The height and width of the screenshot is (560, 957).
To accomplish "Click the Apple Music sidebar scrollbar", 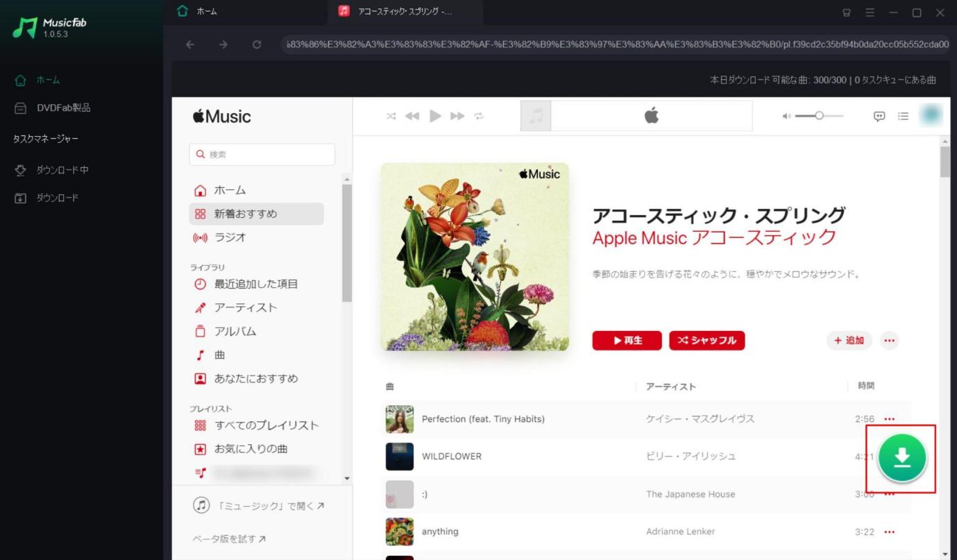I will (x=347, y=243).
